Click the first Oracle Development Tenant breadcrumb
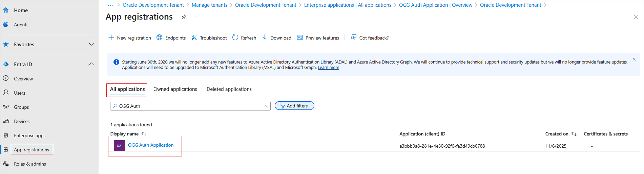Screen dimensions: 644x174 pyautogui.click(x=153, y=5)
